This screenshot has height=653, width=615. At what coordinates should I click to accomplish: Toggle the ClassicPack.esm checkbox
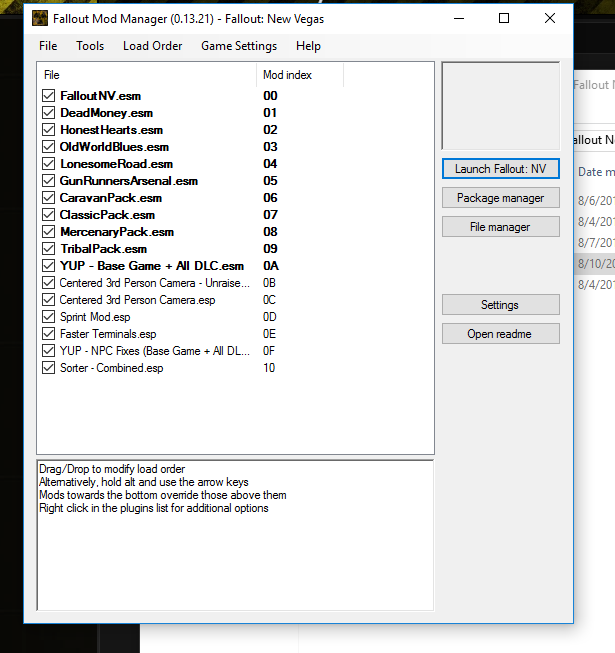tap(48, 215)
